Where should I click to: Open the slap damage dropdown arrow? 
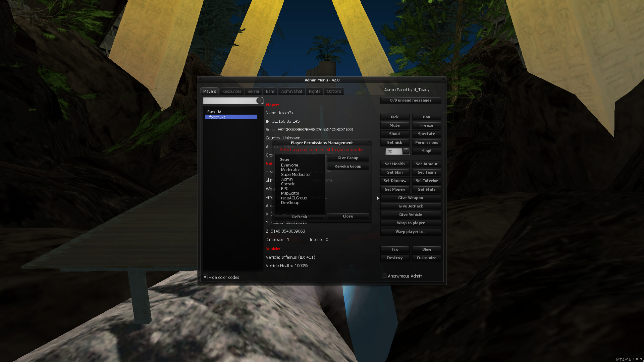(x=406, y=151)
